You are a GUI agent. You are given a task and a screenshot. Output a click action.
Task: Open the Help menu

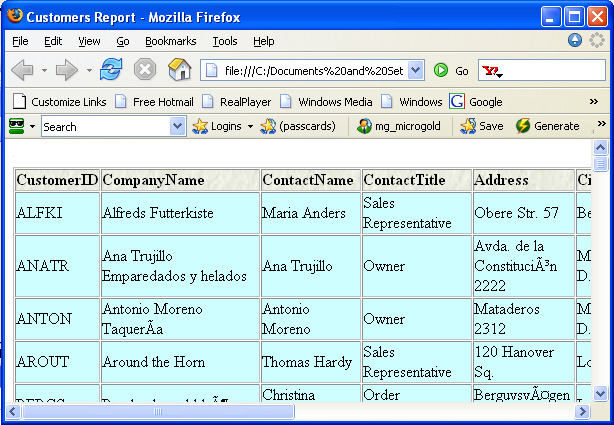264,41
